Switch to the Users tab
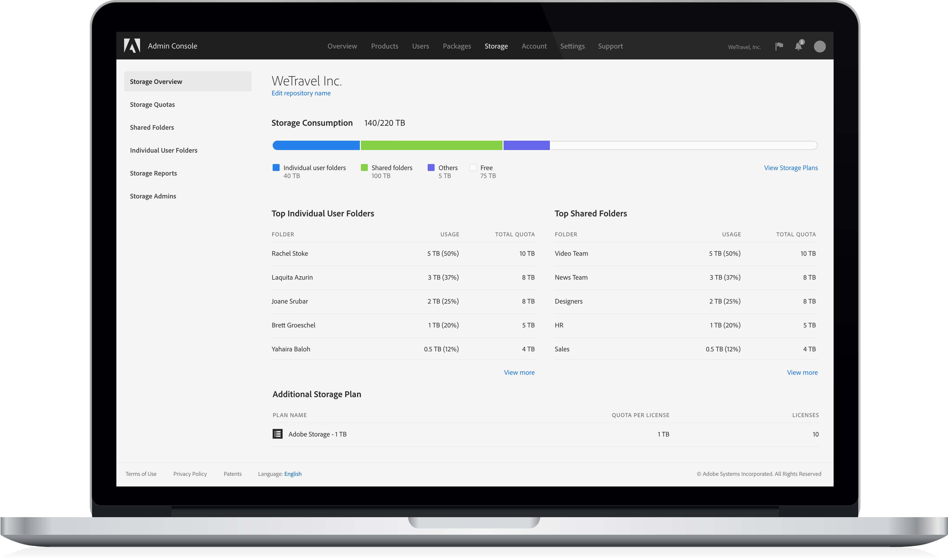This screenshot has width=948, height=560. [x=420, y=46]
